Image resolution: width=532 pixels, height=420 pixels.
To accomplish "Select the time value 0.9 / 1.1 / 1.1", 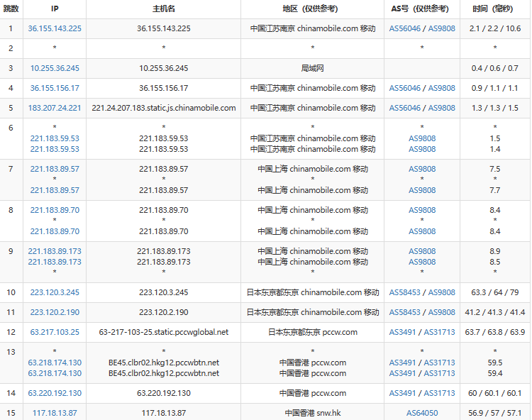I will (x=495, y=88).
